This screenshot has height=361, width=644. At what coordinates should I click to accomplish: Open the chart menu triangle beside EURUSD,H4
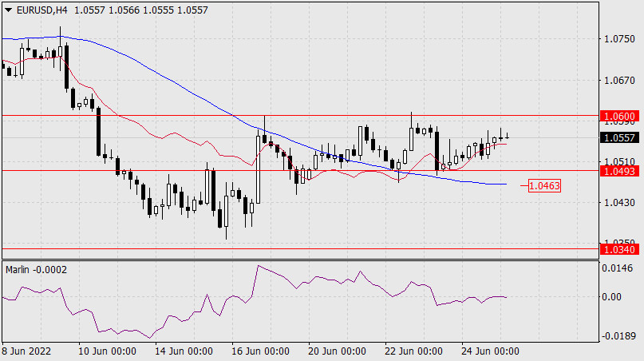pyautogui.click(x=8, y=10)
